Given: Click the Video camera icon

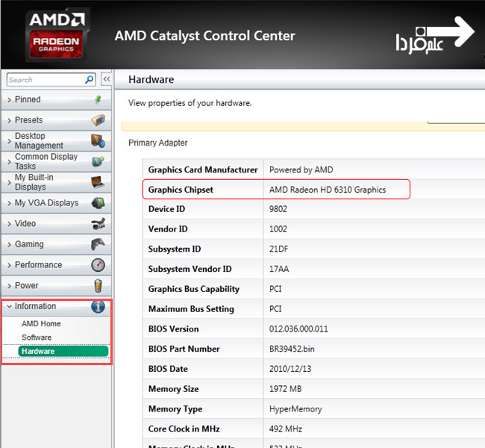Looking at the screenshot, I should [x=98, y=223].
